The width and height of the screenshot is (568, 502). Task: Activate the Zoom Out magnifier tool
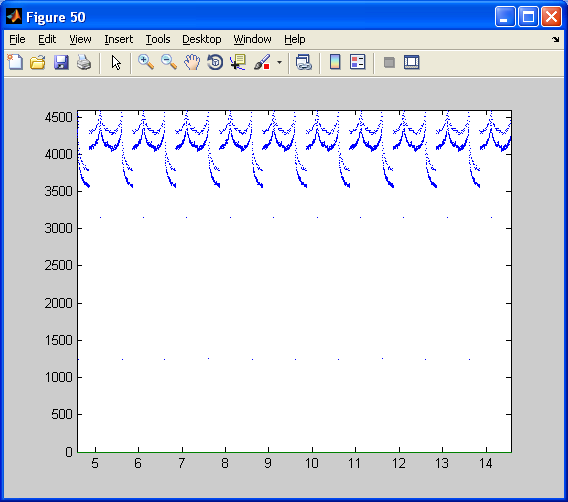click(169, 62)
